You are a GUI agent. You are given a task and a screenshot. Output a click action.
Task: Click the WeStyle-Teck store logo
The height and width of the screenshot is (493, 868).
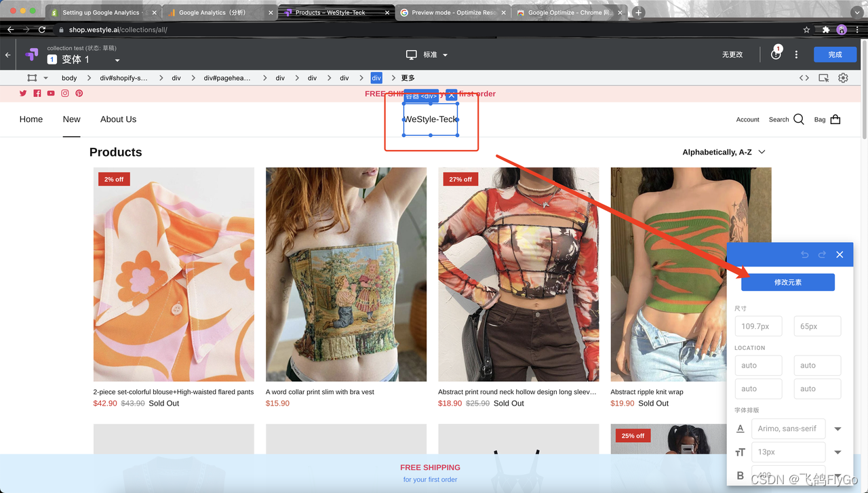pyautogui.click(x=431, y=119)
